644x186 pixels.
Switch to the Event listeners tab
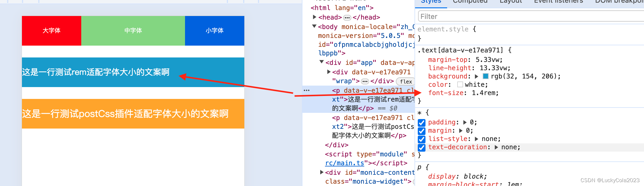559,1
